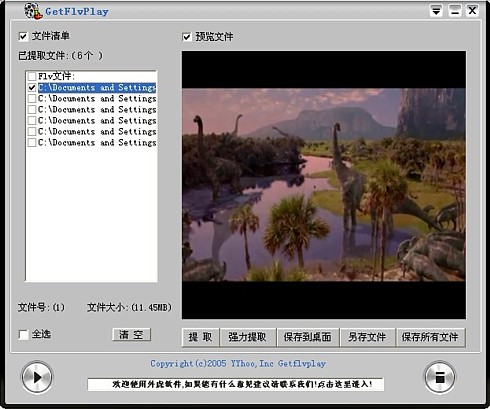Viewport: 490px width, 409px height.
Task: Click the GetFlvPlay film reel app icon
Action: tap(33, 11)
